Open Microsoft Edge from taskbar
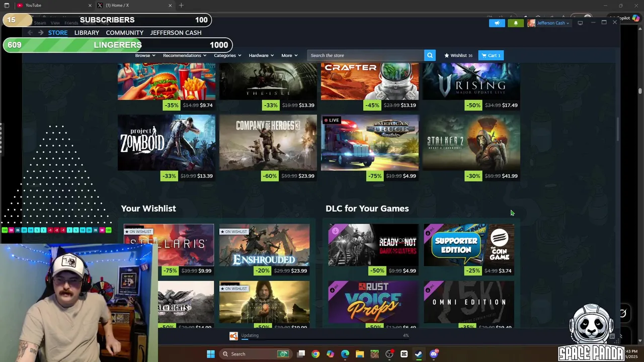The height and width of the screenshot is (362, 644). click(x=345, y=354)
